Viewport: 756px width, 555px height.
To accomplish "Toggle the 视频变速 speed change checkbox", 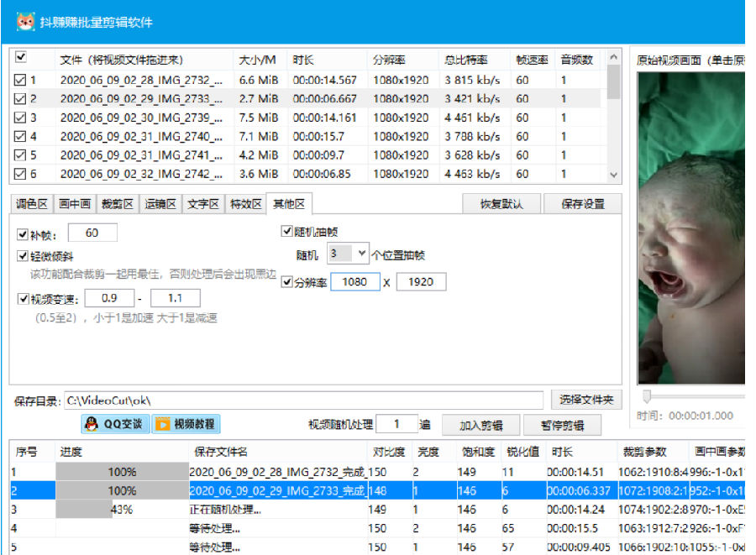I will (x=23, y=299).
